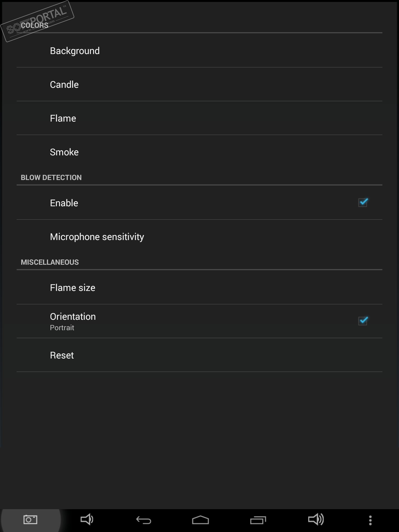Open the three-dot overflow menu
The image size is (399, 532).
370,520
